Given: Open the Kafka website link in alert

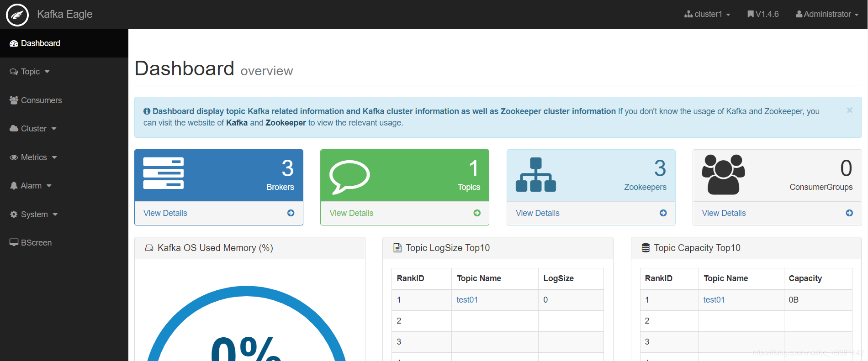Looking at the screenshot, I should coord(237,123).
